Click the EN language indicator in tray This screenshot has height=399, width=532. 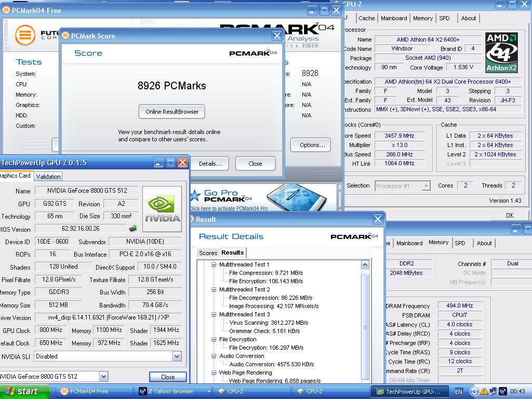point(458,392)
